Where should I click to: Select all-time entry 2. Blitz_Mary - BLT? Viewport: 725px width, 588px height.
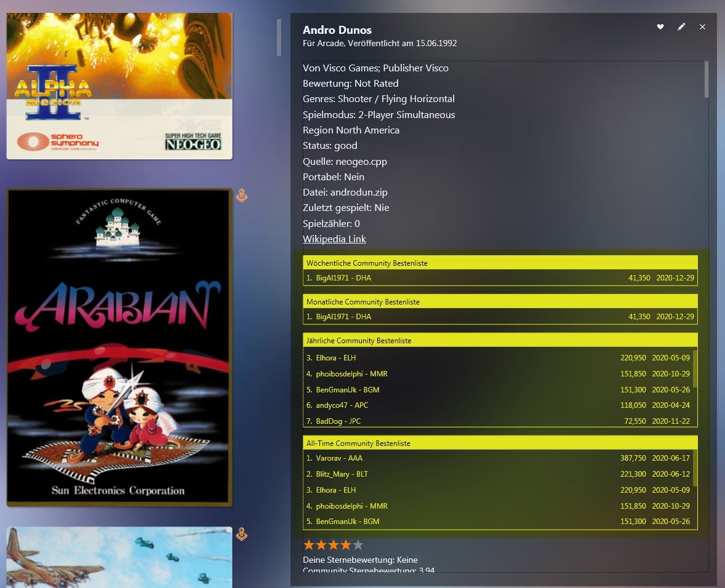coord(497,474)
